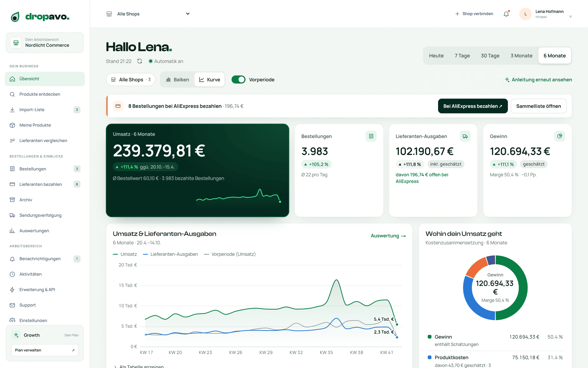Click Lena Hofmann's avatar
588x368 pixels.
pyautogui.click(x=525, y=14)
